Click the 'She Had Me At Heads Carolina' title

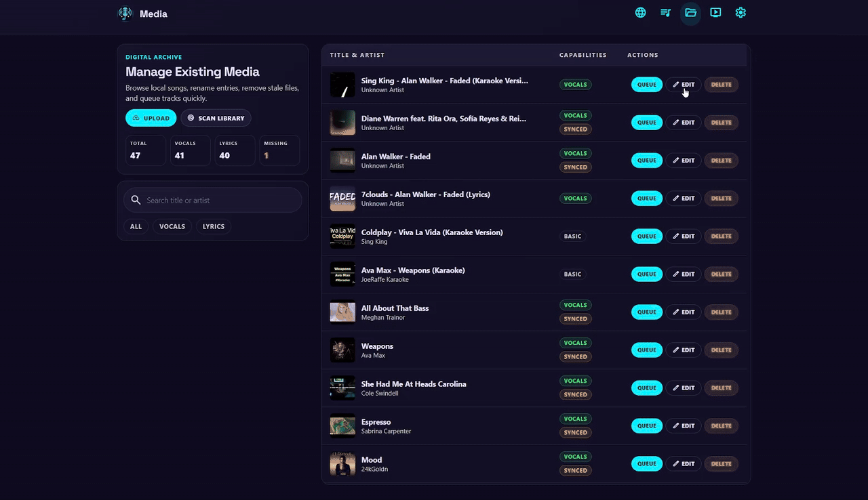pos(414,384)
